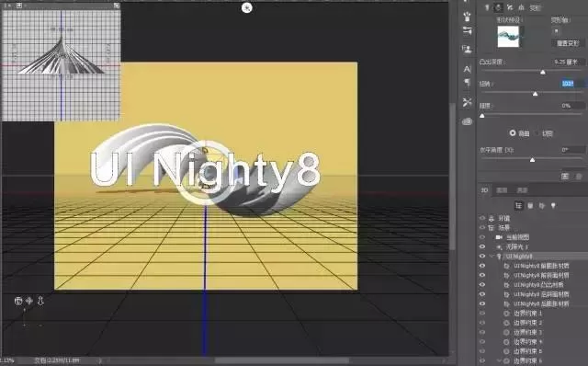Click the twist angle value field

click(572, 84)
